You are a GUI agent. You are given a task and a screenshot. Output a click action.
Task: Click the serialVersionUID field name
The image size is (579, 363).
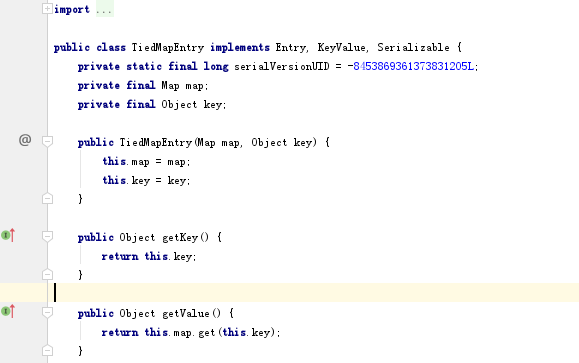[x=281, y=66]
